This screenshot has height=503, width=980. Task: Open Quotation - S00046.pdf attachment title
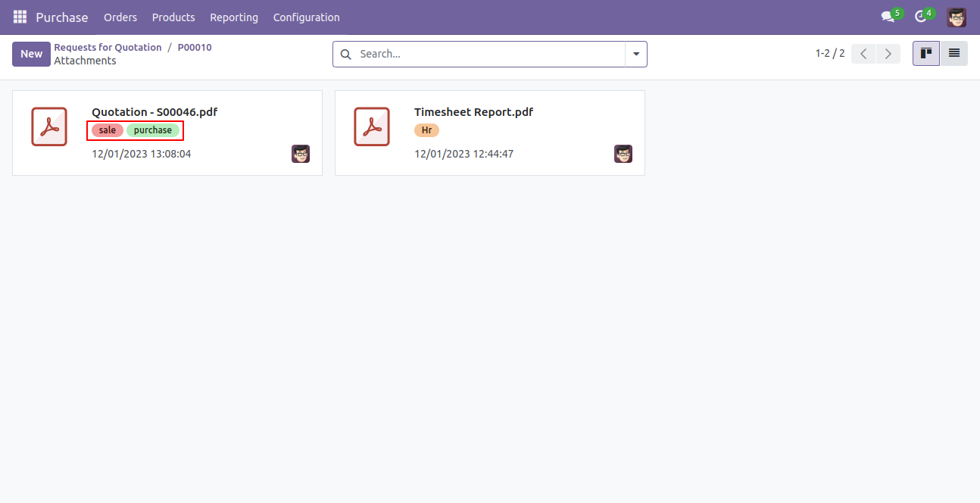click(154, 112)
